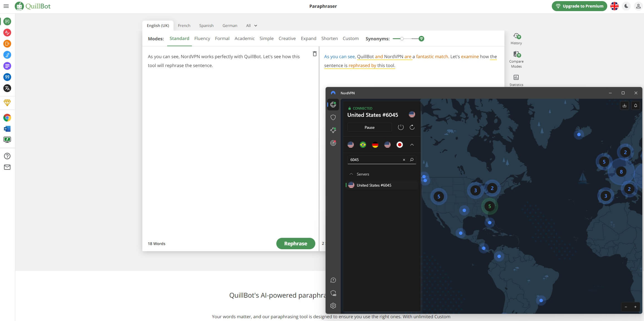This screenshot has height=321, width=644.
Task: Click NordVPN download icon on map
Action: point(624,105)
